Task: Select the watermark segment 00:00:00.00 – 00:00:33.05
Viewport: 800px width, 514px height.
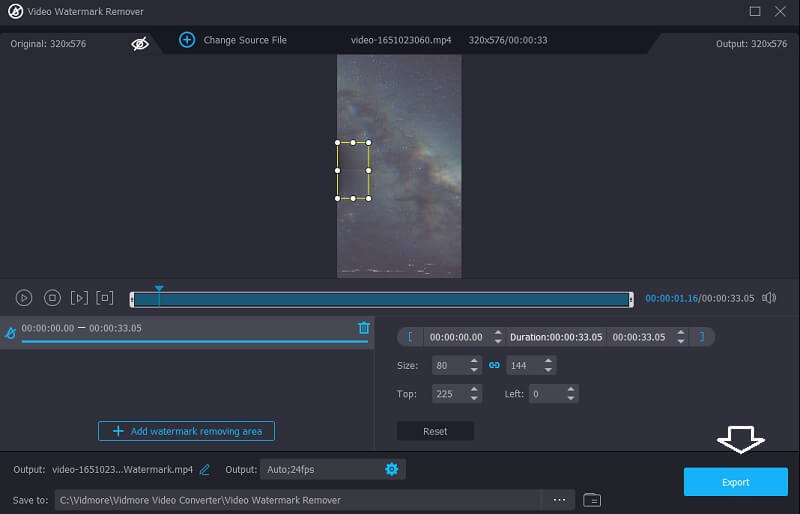Action: (x=81, y=328)
